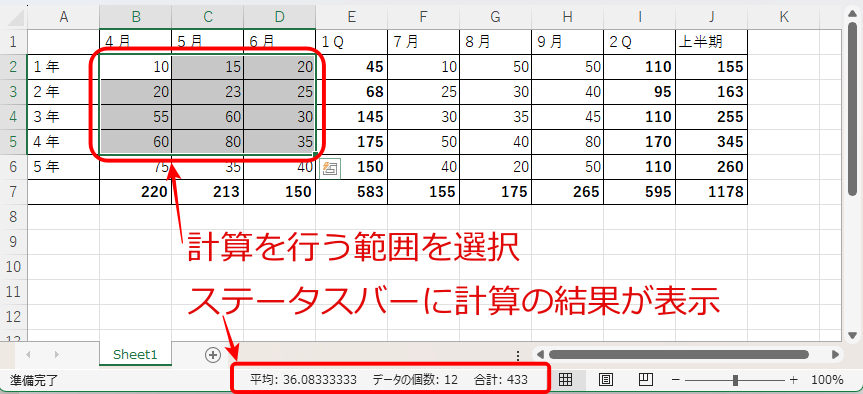Click the tab bar split handle dots
Screen dimensions: 863x394
pyautogui.click(x=517, y=356)
